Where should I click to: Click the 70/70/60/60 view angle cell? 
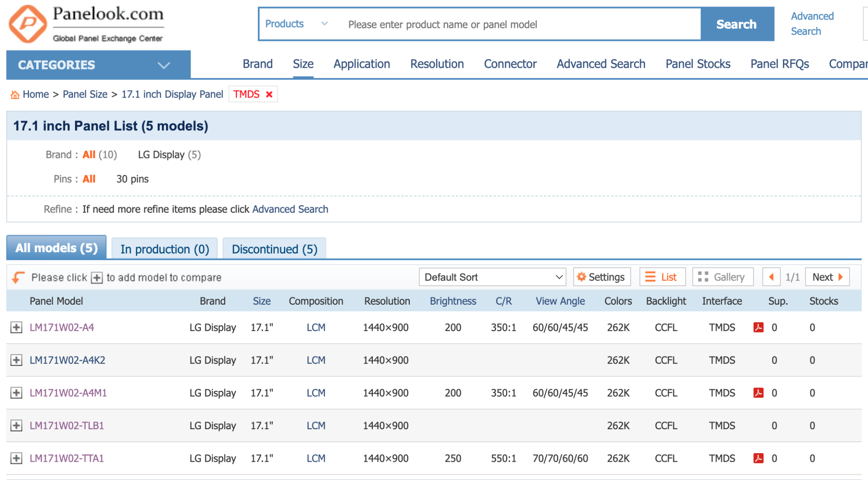click(x=560, y=458)
